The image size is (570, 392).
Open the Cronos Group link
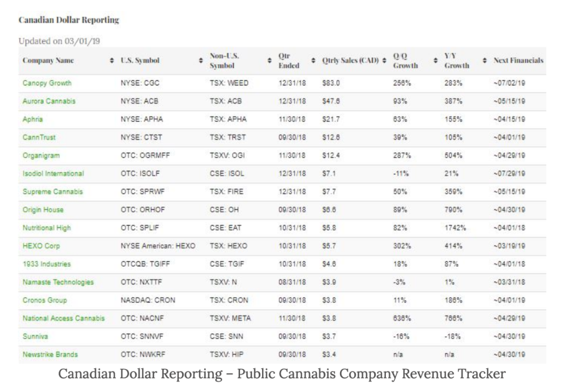pyautogui.click(x=45, y=300)
